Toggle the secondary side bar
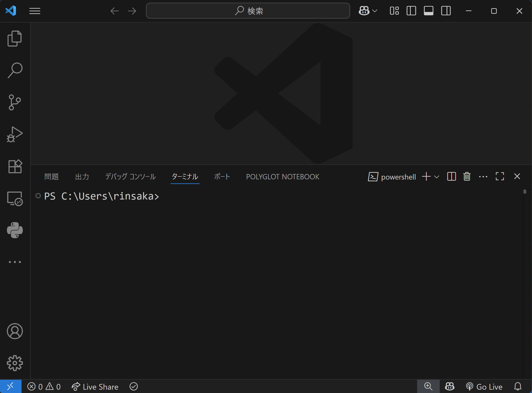532x393 pixels. tap(446, 11)
